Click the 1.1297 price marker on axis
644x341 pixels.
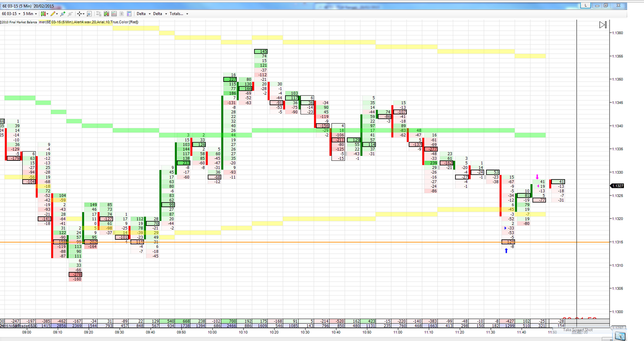tap(618, 328)
